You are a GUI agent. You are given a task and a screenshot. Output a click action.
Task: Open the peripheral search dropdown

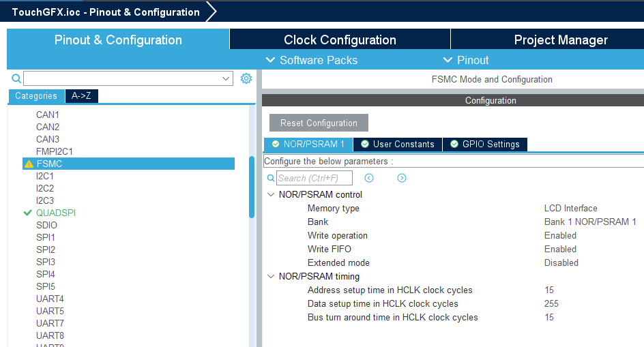point(226,79)
